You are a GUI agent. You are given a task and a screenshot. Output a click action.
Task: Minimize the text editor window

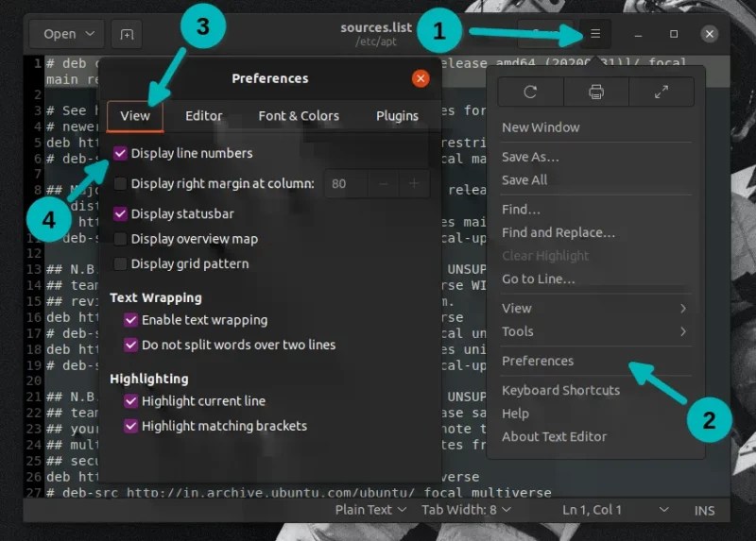click(x=639, y=34)
